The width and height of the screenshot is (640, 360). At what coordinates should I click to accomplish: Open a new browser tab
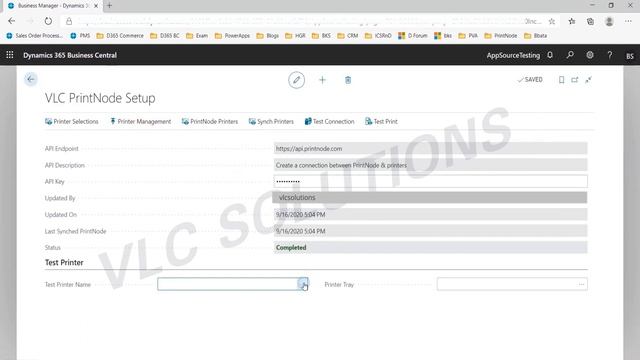[109, 6]
